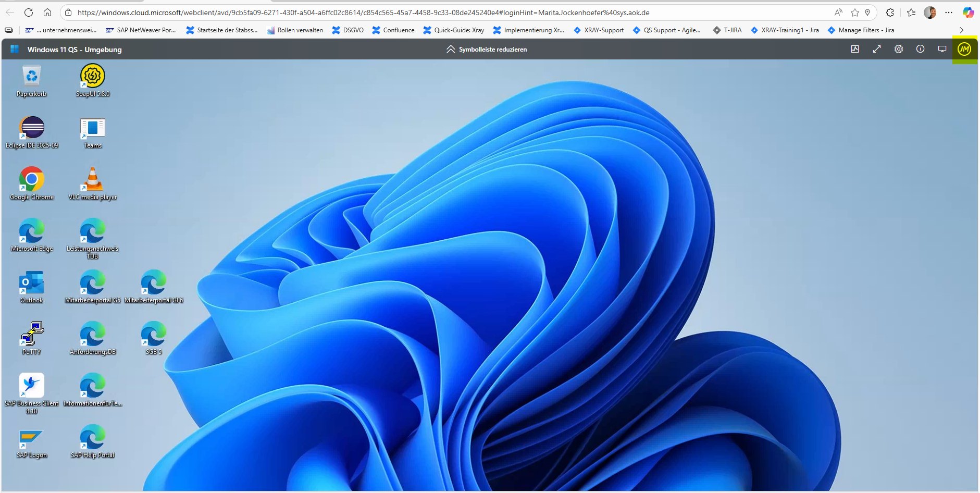This screenshot has width=980, height=493.
Task: Open the XRAY-Support bookmark
Action: tap(599, 30)
